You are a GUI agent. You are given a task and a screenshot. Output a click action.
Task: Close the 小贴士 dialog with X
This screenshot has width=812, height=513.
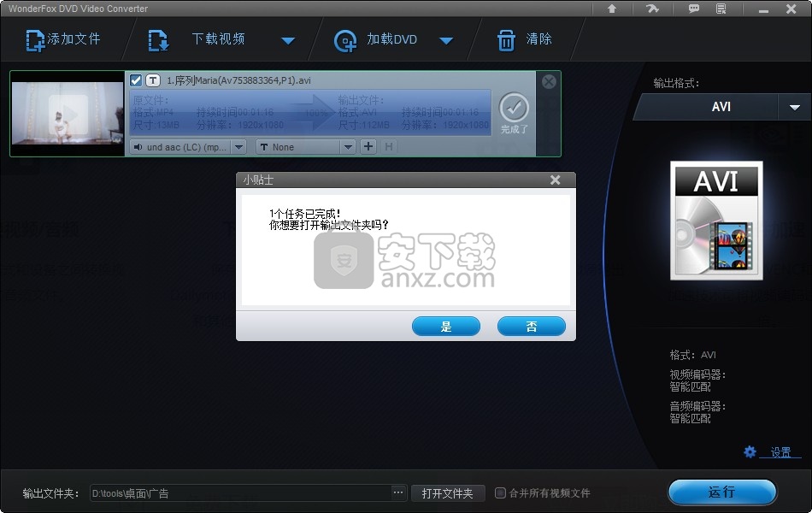[555, 180]
